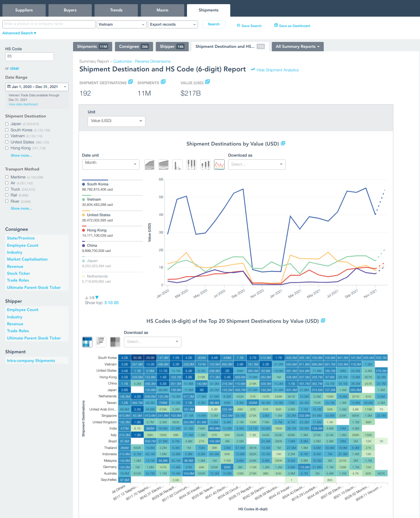Toggle the United States legend color swatch
This screenshot has height=518, width=420.
[x=84, y=215]
